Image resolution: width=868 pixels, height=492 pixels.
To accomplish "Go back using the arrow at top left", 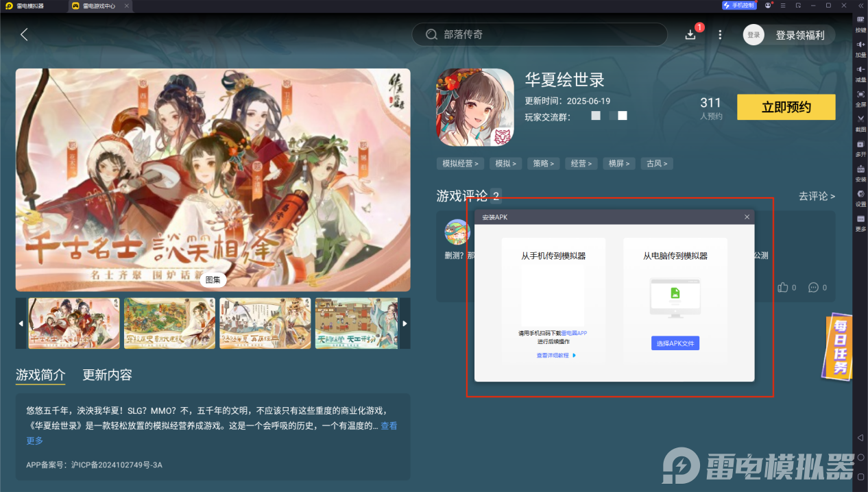I will point(24,34).
